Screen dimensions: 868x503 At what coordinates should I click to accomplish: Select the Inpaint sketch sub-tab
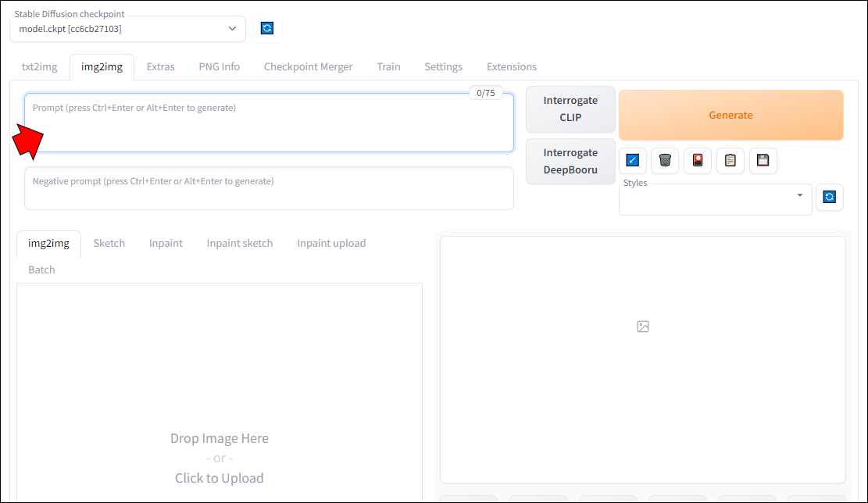pos(240,244)
